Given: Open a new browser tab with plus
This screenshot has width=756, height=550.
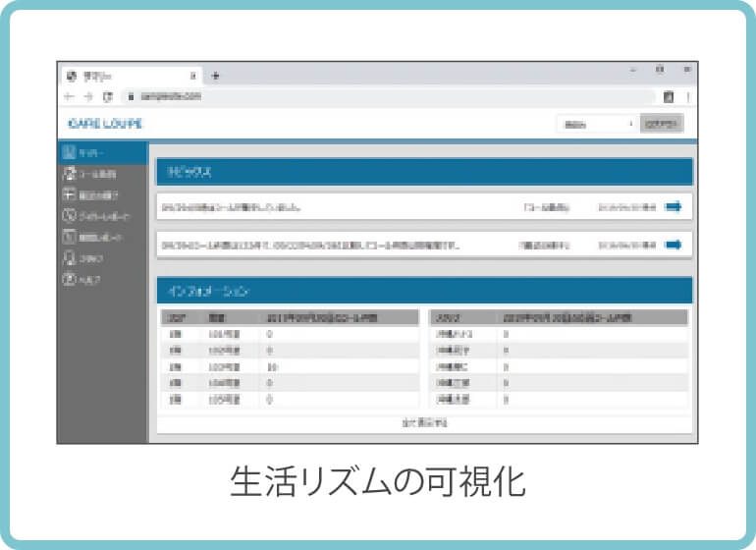Looking at the screenshot, I should pyautogui.click(x=216, y=76).
